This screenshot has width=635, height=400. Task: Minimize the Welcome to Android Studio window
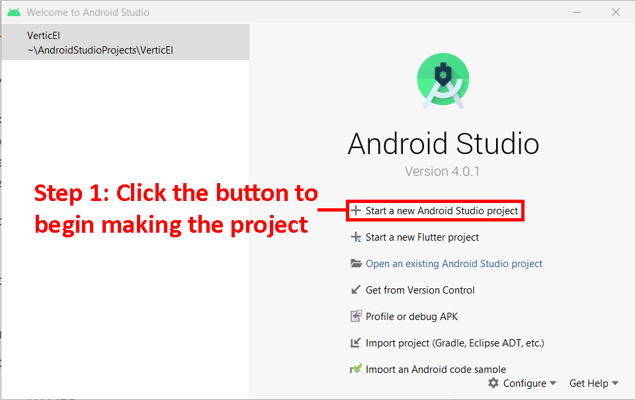(x=577, y=12)
